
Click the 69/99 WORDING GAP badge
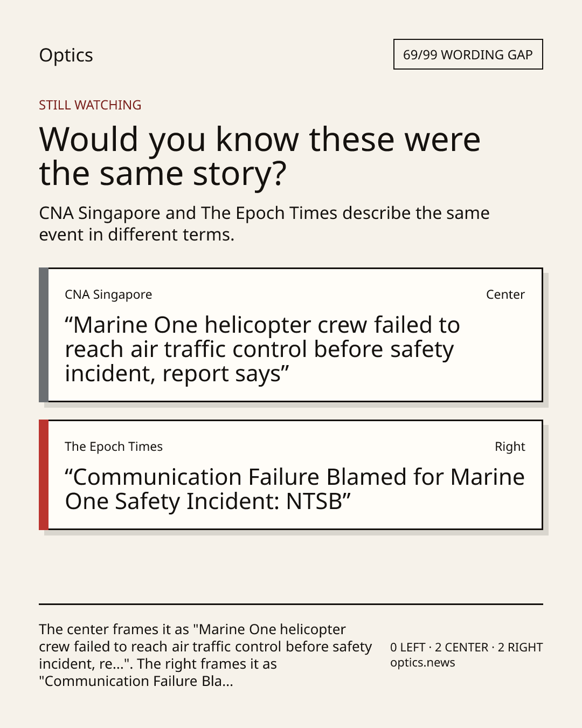coord(468,54)
